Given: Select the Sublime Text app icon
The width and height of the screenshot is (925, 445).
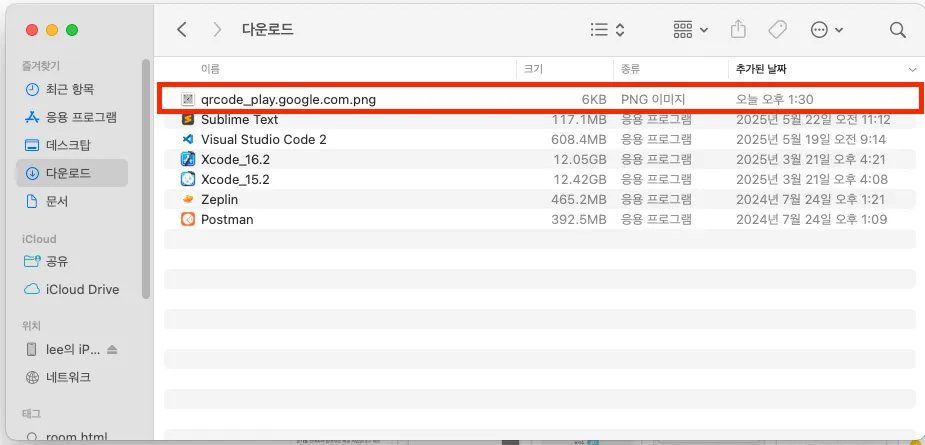Looking at the screenshot, I should (188, 119).
